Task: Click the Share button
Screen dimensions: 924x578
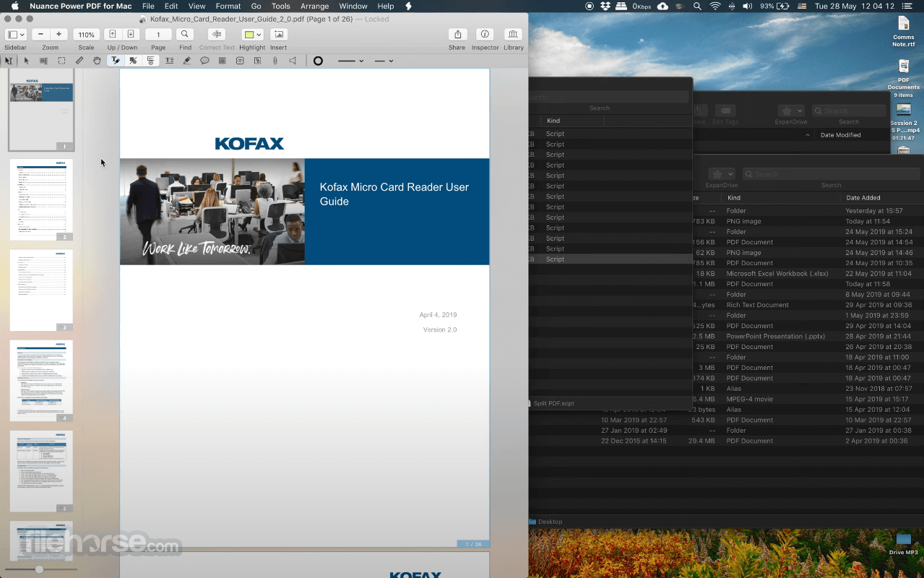Action: click(457, 35)
